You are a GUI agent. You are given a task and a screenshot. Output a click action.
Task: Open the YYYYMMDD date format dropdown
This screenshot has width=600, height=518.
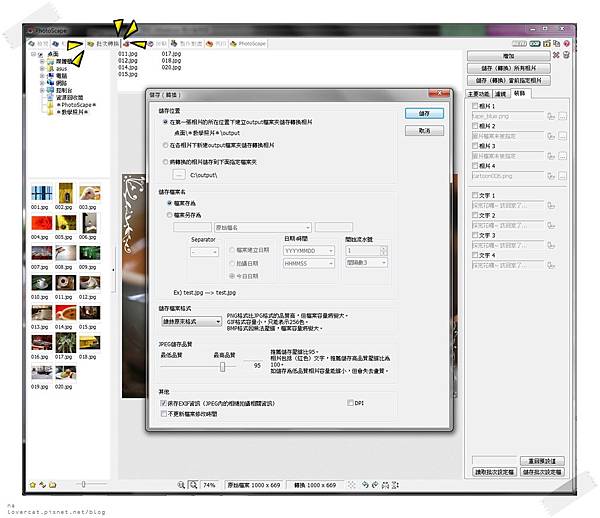click(x=309, y=251)
